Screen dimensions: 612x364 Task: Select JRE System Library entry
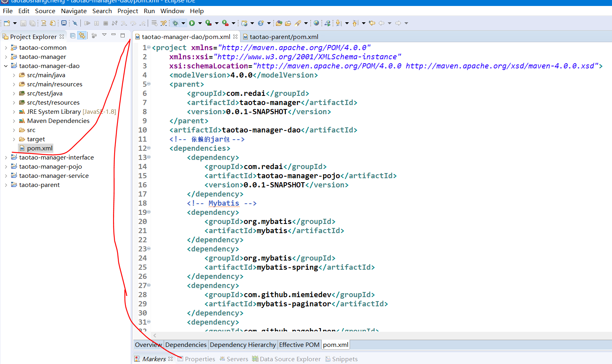[67, 112]
